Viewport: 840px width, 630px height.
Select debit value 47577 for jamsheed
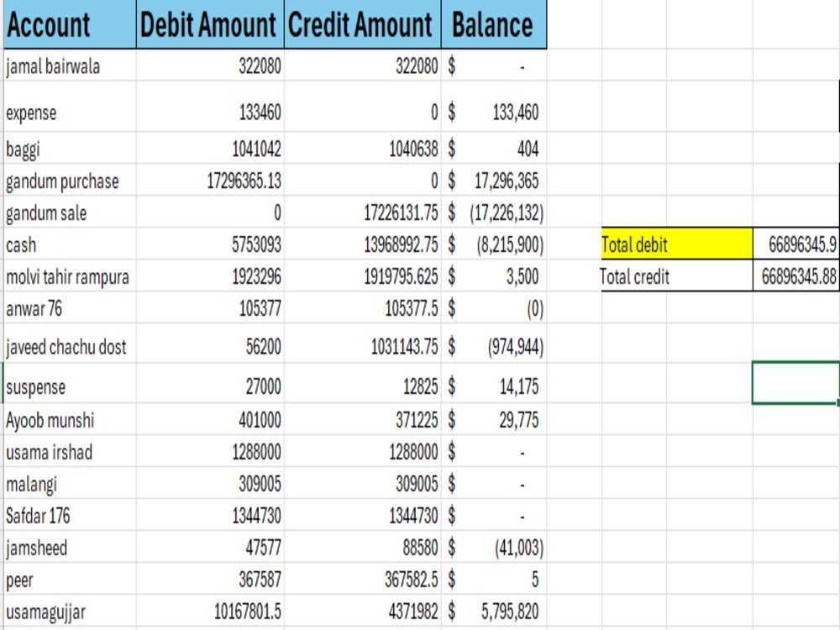point(210,547)
